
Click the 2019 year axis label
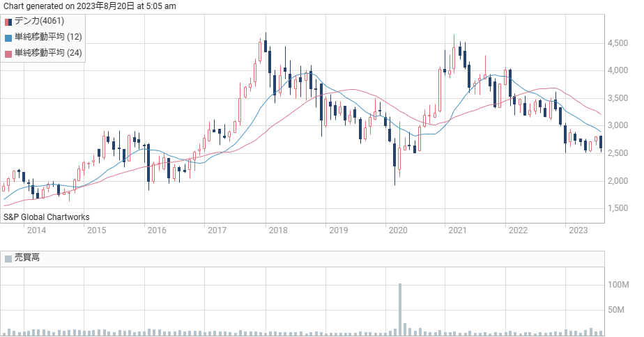pos(339,230)
